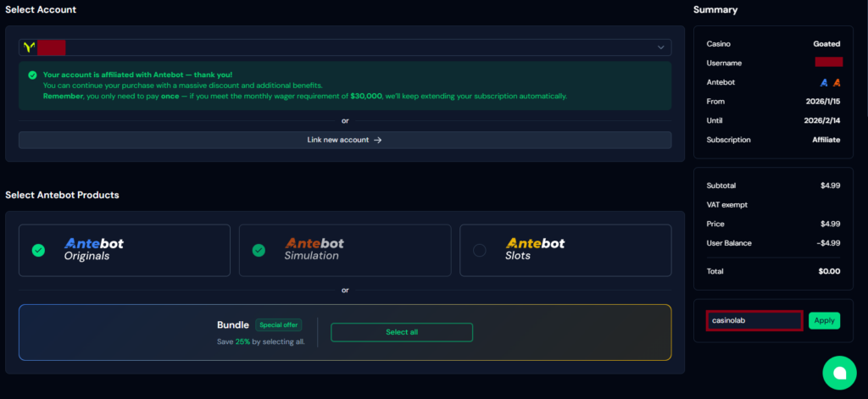
Task: Click the green affiliation checkmark icon
Action: tap(32, 75)
